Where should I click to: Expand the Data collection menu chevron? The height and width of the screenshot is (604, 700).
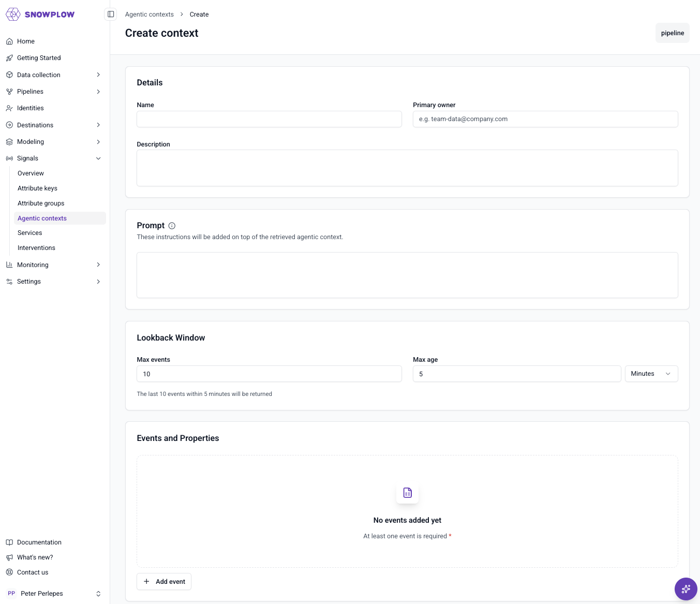pyautogui.click(x=98, y=75)
